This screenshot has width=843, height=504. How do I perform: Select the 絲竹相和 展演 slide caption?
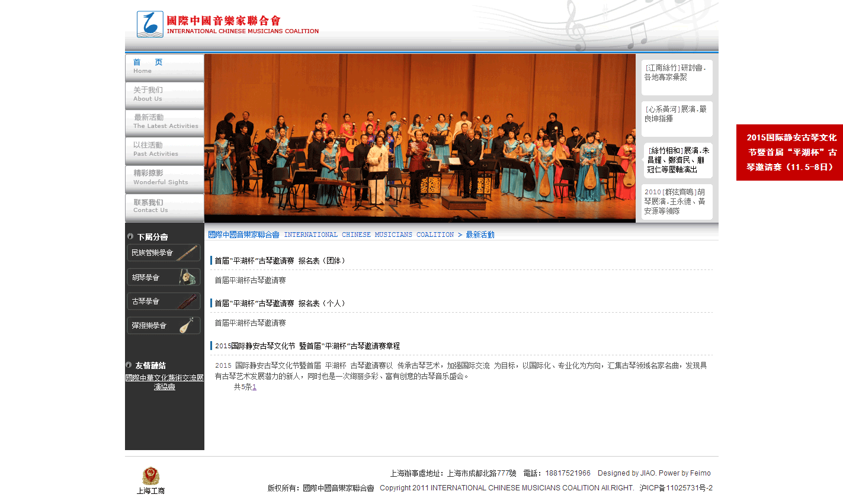678,160
